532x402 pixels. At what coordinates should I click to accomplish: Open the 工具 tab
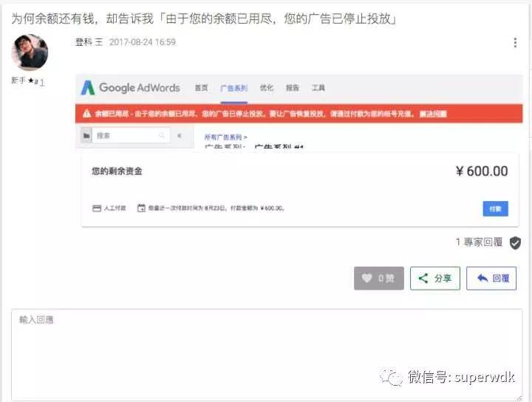click(x=318, y=88)
